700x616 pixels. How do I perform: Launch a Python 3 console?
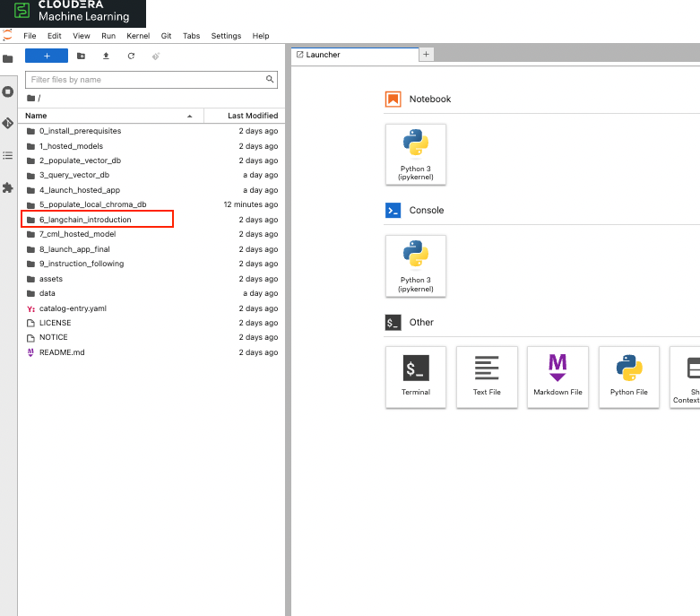pos(416,266)
